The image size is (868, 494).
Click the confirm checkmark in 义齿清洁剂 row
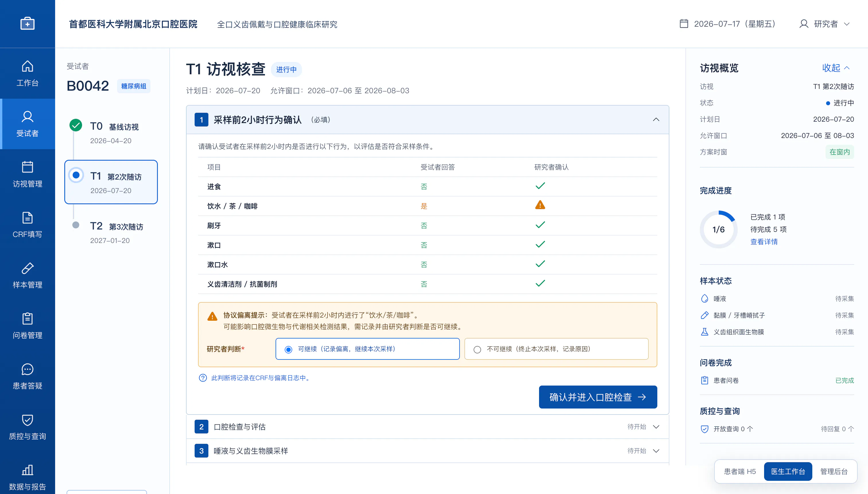[x=540, y=283]
